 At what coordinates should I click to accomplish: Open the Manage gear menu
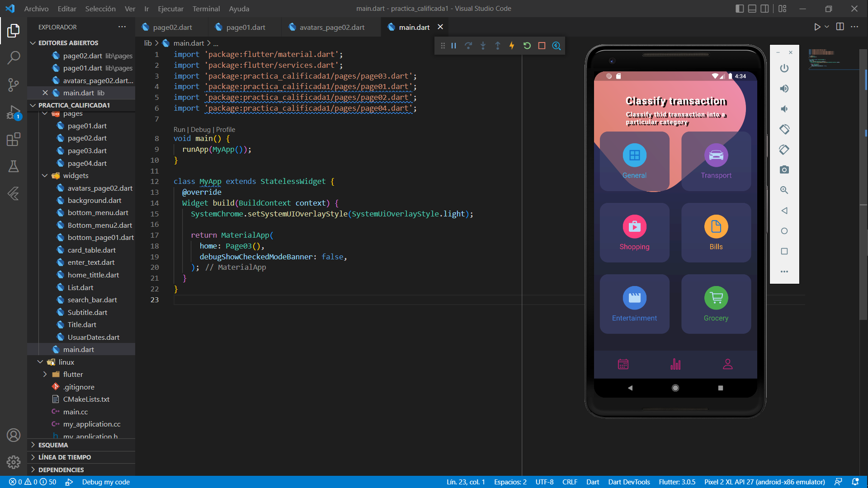click(14, 462)
